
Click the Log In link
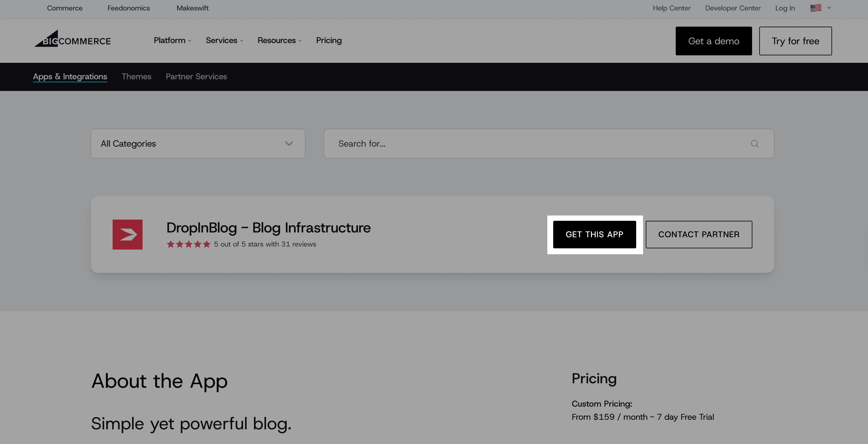point(785,8)
